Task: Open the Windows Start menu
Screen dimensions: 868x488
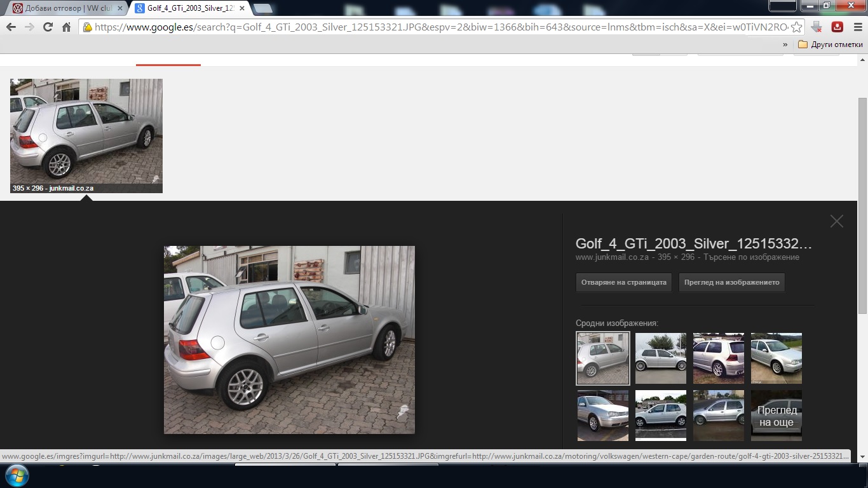Action: click(x=16, y=475)
